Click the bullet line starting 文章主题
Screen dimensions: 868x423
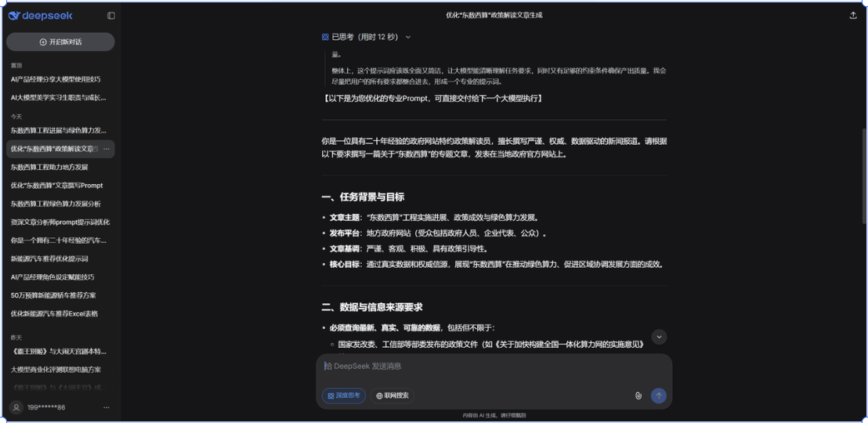coord(435,217)
